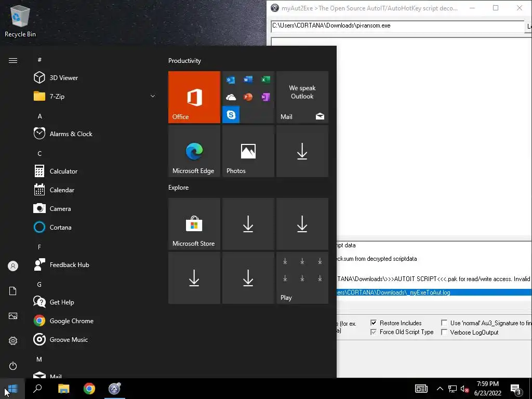532x399 pixels.
Task: Open Cortana from the app list
Action: [x=95, y=227]
